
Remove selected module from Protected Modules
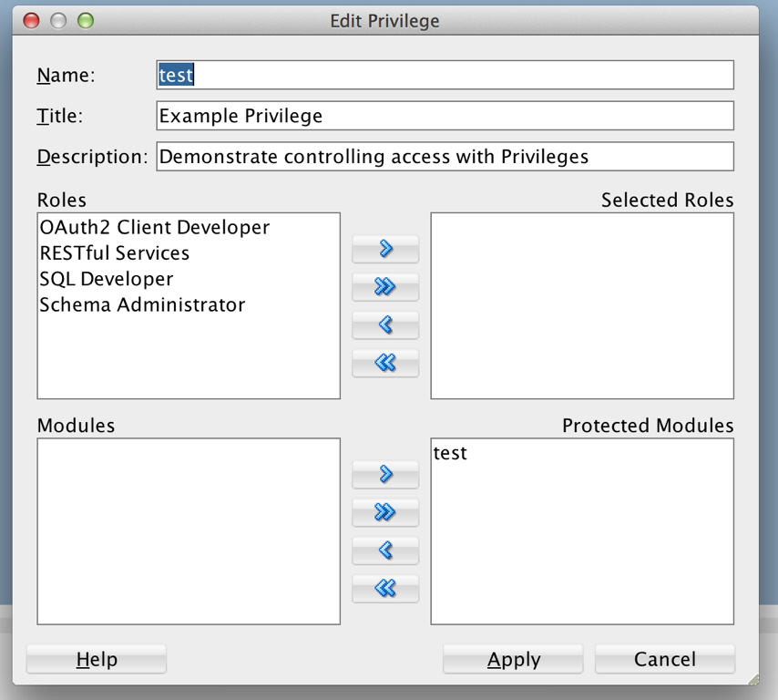(x=385, y=551)
